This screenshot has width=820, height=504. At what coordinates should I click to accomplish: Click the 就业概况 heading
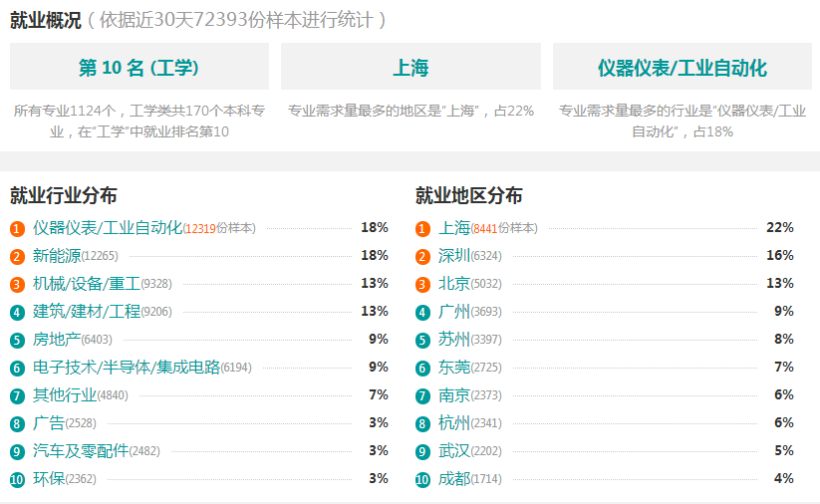click(x=46, y=20)
